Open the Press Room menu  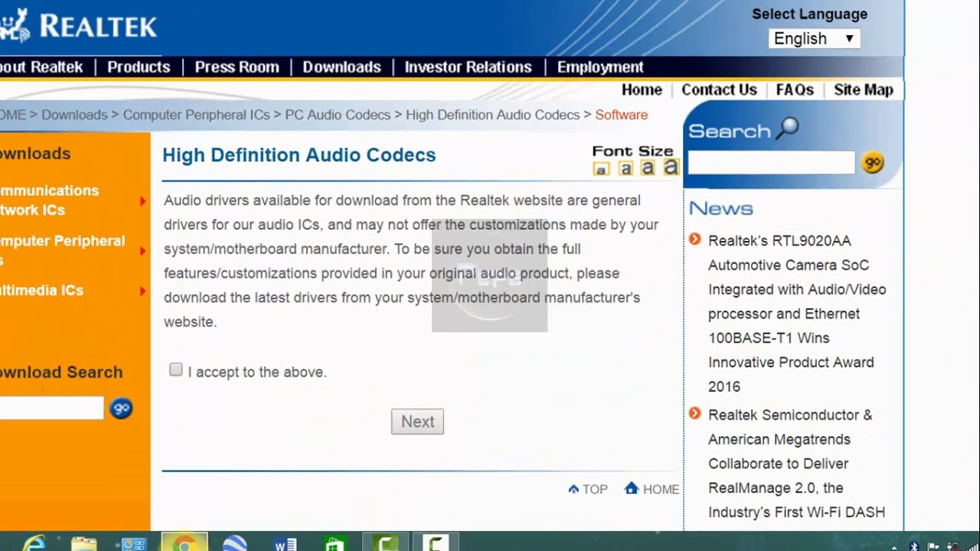[x=237, y=67]
